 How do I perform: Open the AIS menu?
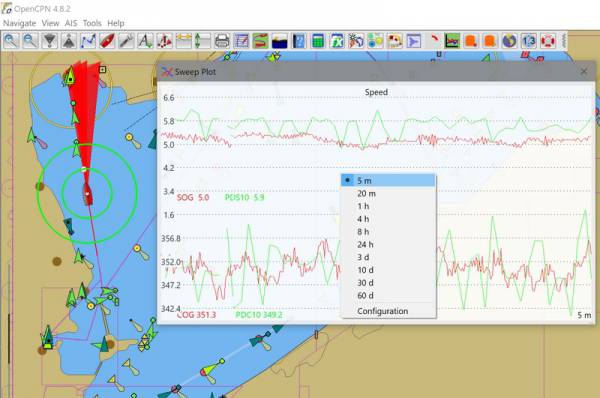click(x=71, y=23)
